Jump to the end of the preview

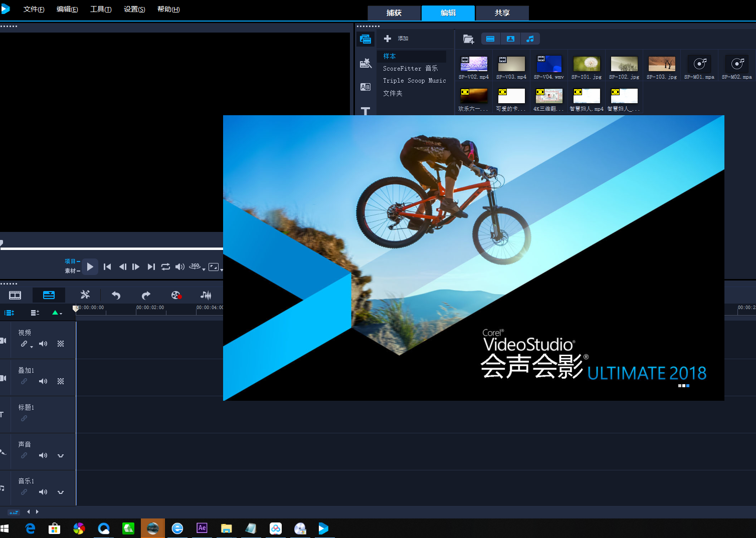click(151, 266)
